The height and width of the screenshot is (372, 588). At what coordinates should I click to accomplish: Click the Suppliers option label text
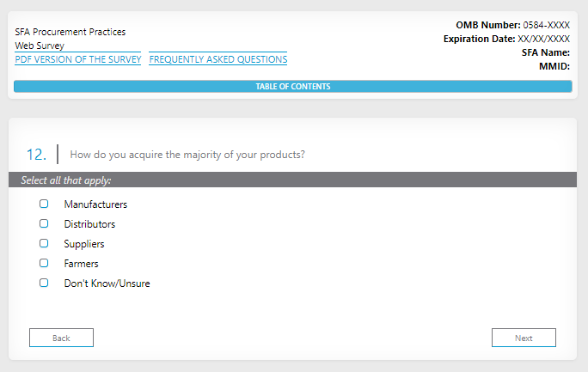pos(84,244)
